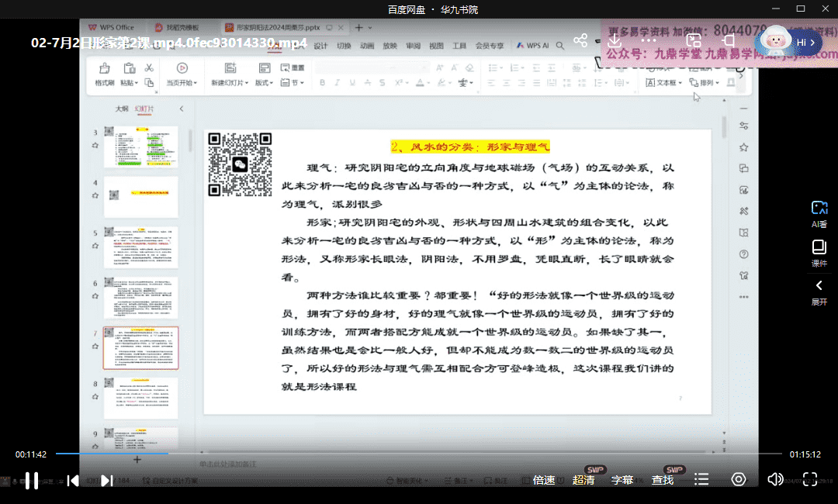Open the playlist icon in the player bar
The width and height of the screenshot is (838, 504).
[701, 480]
